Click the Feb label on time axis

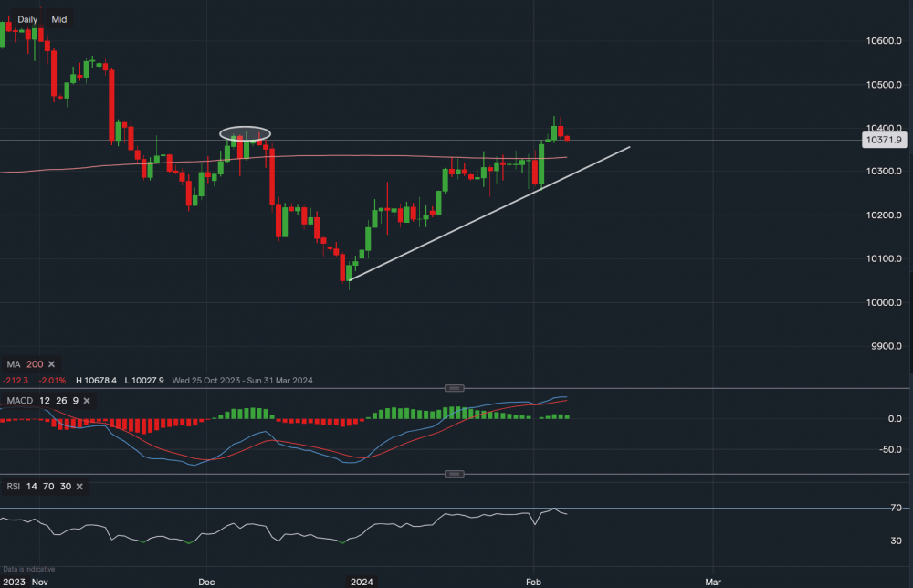(x=535, y=581)
